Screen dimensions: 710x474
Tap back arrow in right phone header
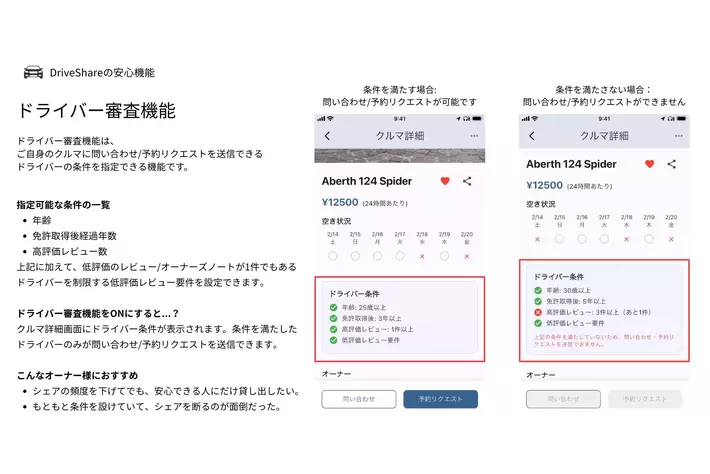[531, 136]
